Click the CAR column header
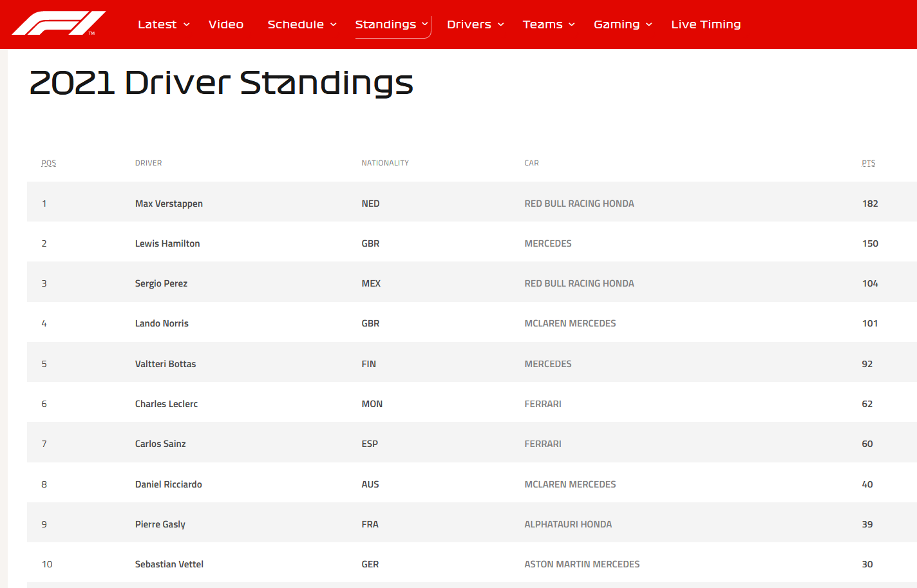Image resolution: width=917 pixels, height=588 pixels. point(532,163)
